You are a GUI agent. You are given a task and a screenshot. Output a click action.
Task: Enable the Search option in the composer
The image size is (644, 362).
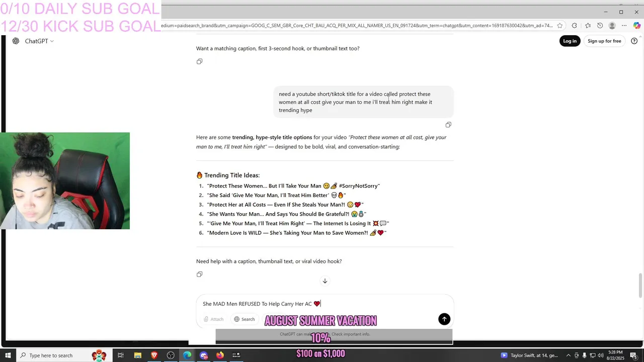(x=245, y=319)
